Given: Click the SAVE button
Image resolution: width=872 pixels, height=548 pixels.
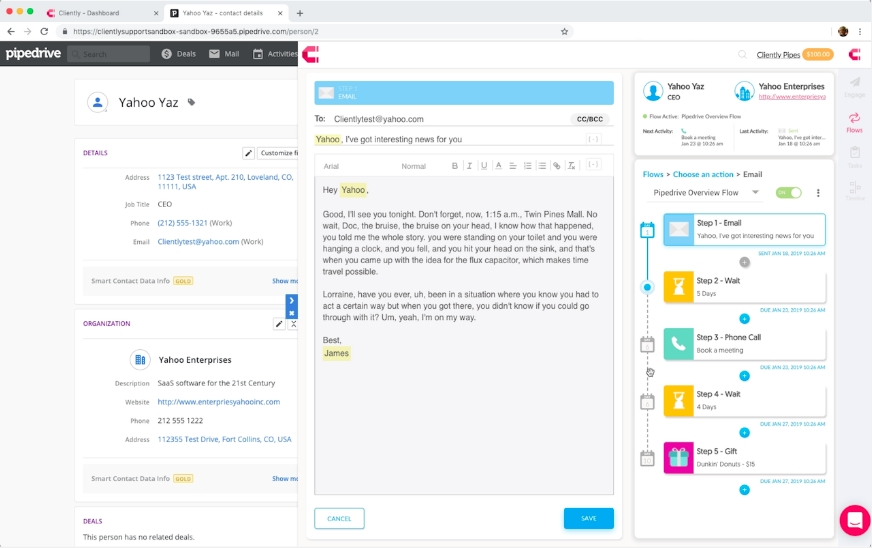Looking at the screenshot, I should pyautogui.click(x=588, y=518).
